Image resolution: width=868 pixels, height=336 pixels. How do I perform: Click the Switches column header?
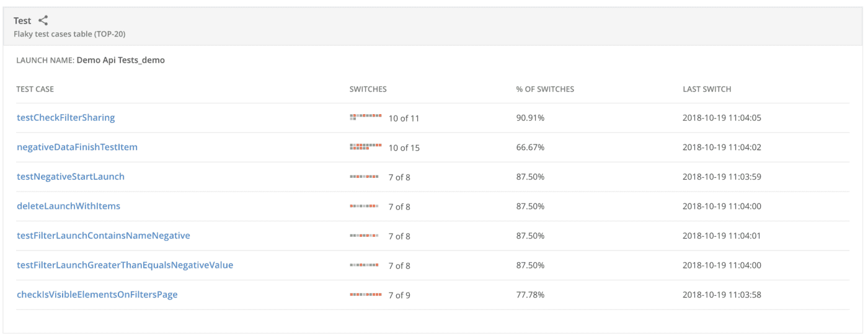tap(368, 89)
